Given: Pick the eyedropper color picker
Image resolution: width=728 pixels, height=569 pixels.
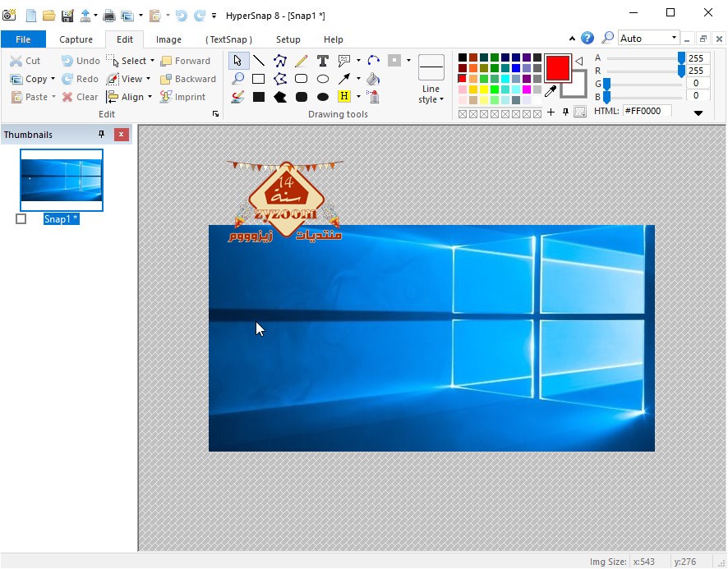Looking at the screenshot, I should tap(551, 91).
